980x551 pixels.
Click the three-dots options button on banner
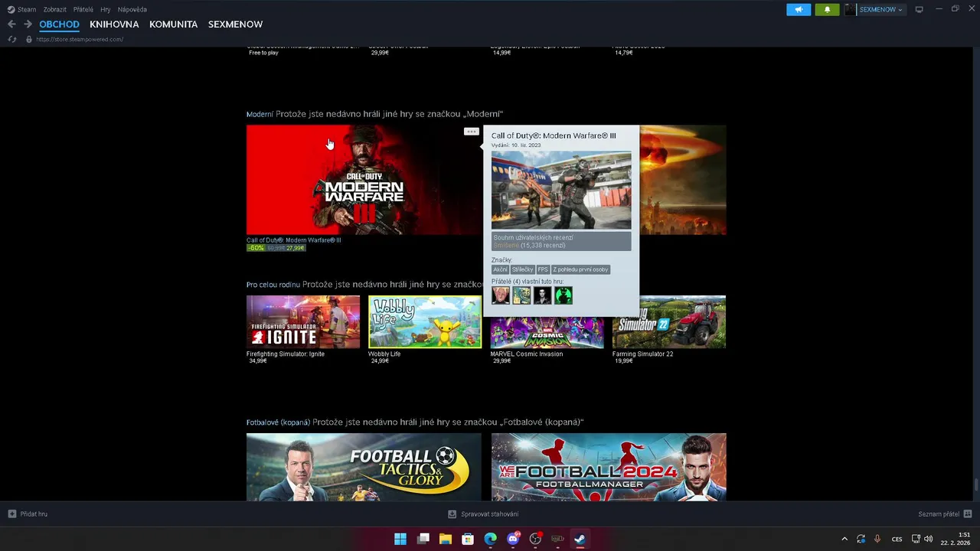pos(471,132)
